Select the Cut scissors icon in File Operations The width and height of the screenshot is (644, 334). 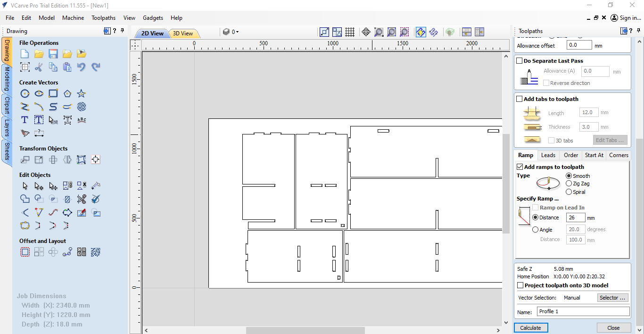click(x=39, y=67)
